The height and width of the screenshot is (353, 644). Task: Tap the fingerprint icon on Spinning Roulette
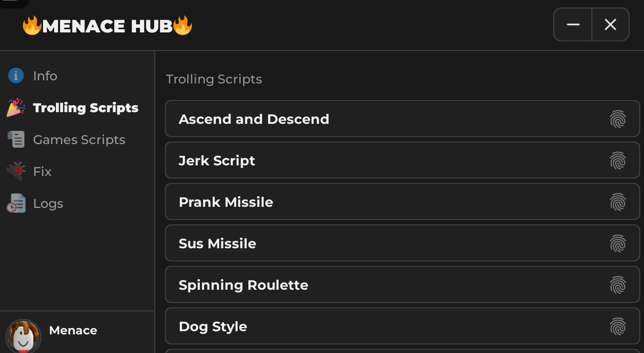(618, 285)
